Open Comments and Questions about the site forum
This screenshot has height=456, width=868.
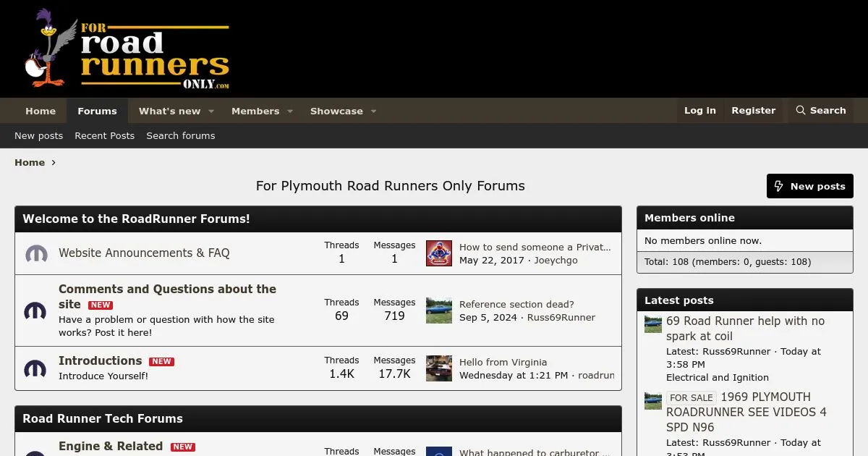[x=167, y=297]
